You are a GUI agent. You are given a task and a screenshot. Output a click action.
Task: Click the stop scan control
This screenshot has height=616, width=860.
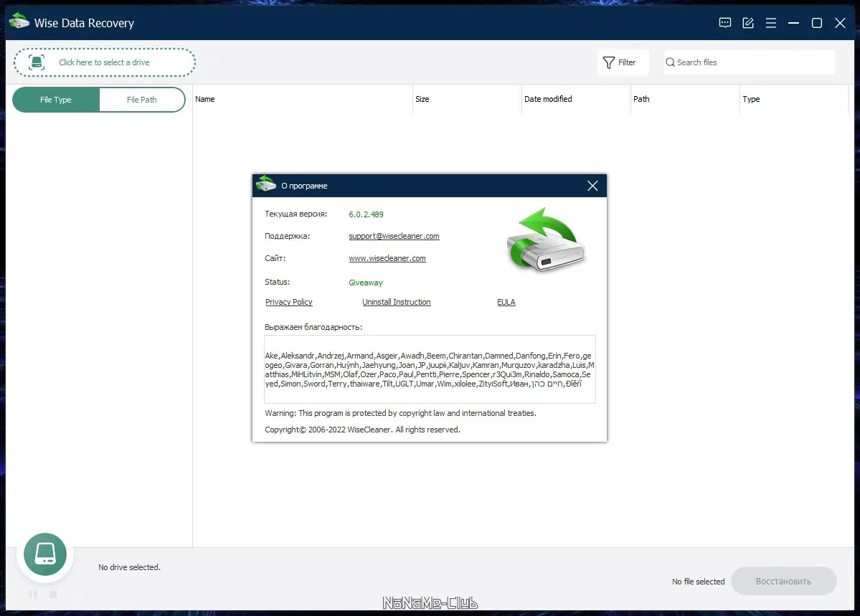[x=53, y=594]
